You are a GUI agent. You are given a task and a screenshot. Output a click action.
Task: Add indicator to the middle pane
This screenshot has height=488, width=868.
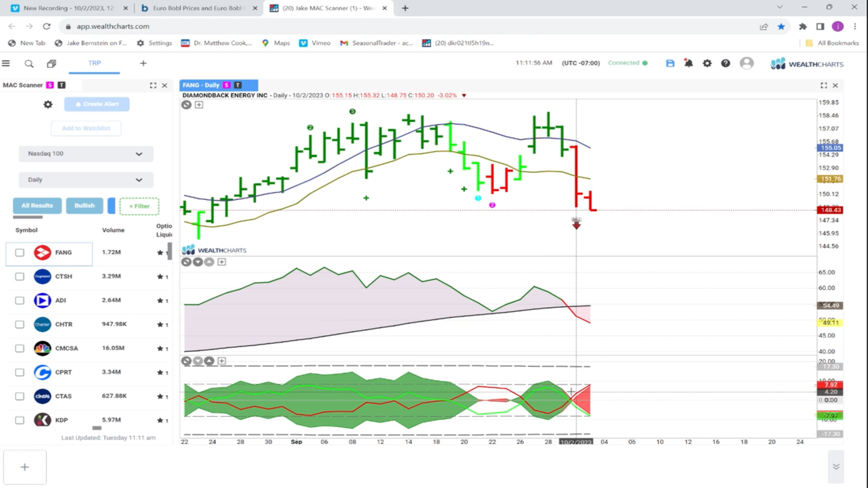(222, 262)
